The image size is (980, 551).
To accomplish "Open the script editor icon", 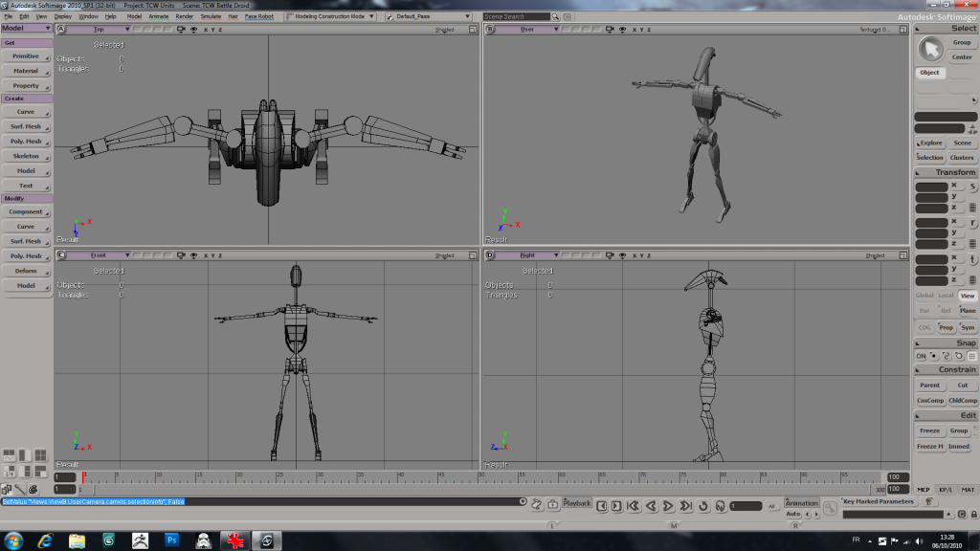I will (x=536, y=503).
